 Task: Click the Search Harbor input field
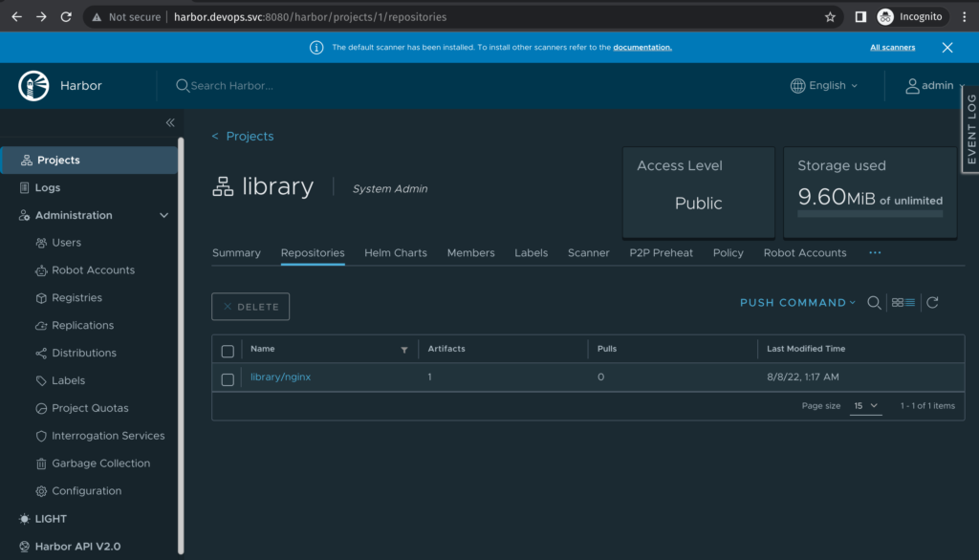click(x=232, y=86)
